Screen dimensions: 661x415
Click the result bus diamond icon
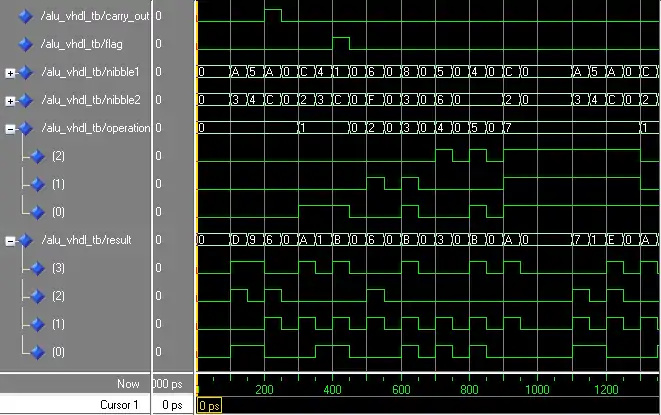(26, 241)
